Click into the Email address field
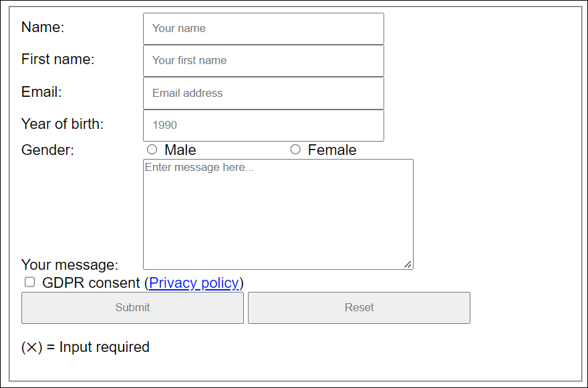588x388 pixels. [263, 93]
